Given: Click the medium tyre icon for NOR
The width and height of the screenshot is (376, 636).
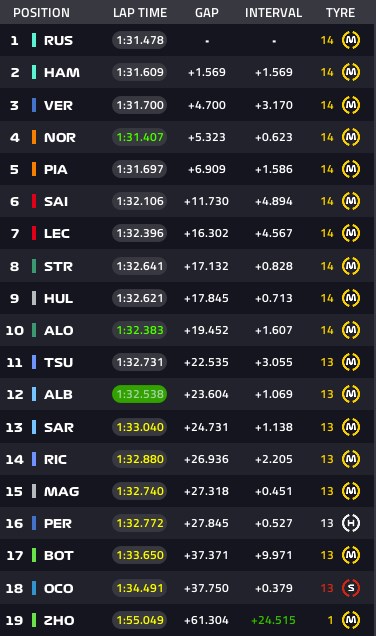Looking at the screenshot, I should click(351, 137).
